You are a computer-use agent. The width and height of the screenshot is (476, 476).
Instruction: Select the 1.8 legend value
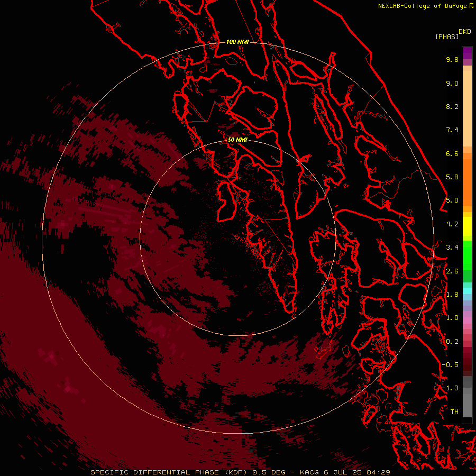[452, 295]
